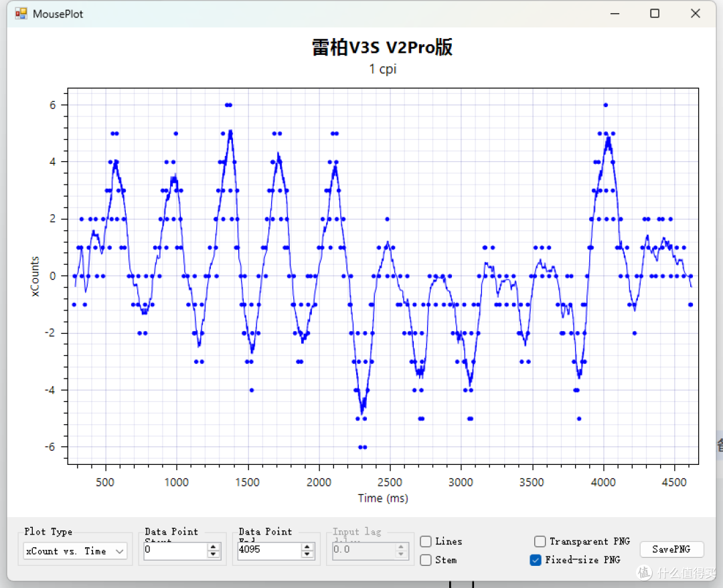Maximize the MousePlot window

tap(655, 14)
